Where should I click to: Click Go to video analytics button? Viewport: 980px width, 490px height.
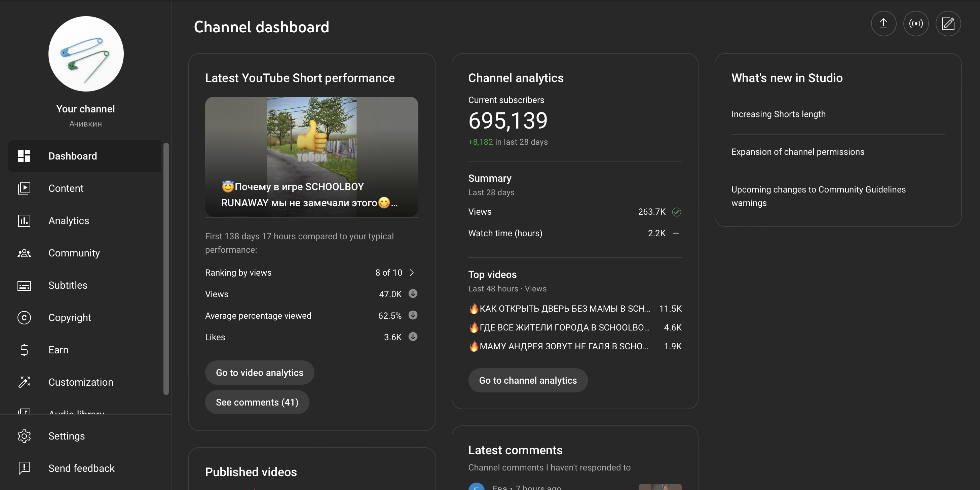pos(259,373)
